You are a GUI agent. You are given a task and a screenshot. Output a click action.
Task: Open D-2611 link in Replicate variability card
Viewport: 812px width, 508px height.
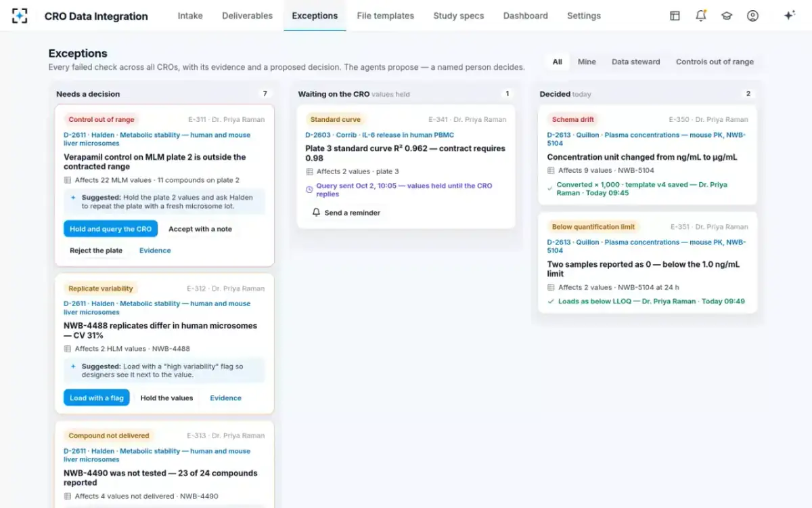[157, 308]
